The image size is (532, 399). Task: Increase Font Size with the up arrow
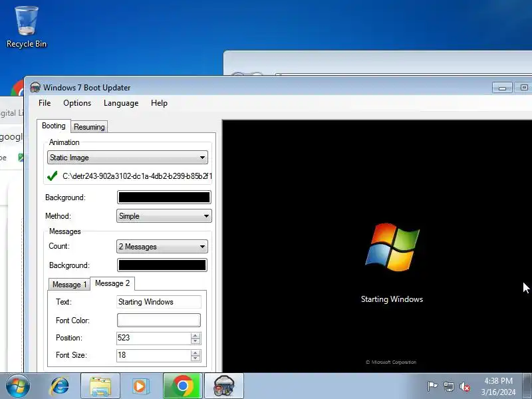pyautogui.click(x=196, y=352)
